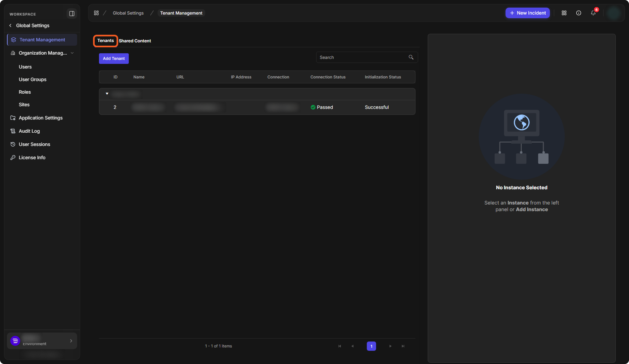Open the Environment switcher chevron
Screen dimensions: 629x364
coord(71,341)
